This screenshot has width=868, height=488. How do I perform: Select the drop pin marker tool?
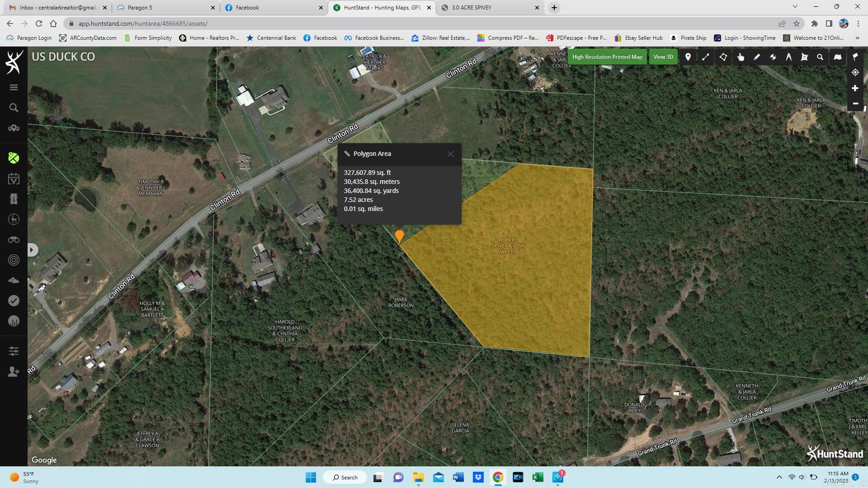(x=688, y=57)
